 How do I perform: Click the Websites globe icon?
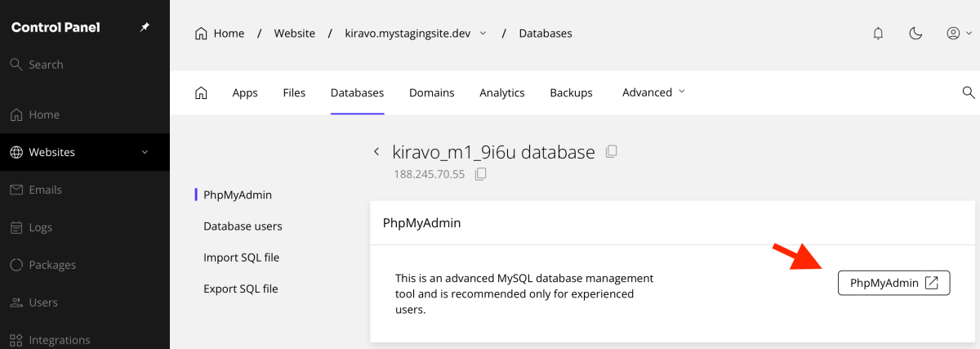pyautogui.click(x=16, y=152)
